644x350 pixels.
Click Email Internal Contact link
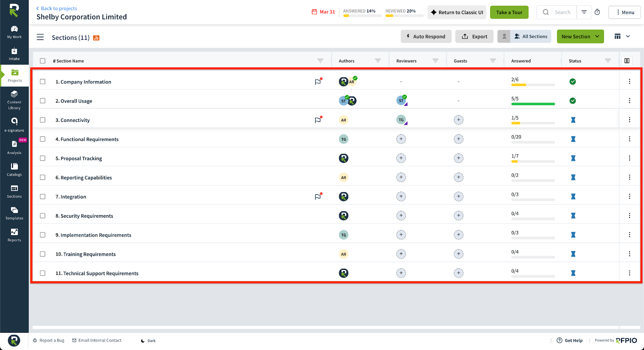97,340
